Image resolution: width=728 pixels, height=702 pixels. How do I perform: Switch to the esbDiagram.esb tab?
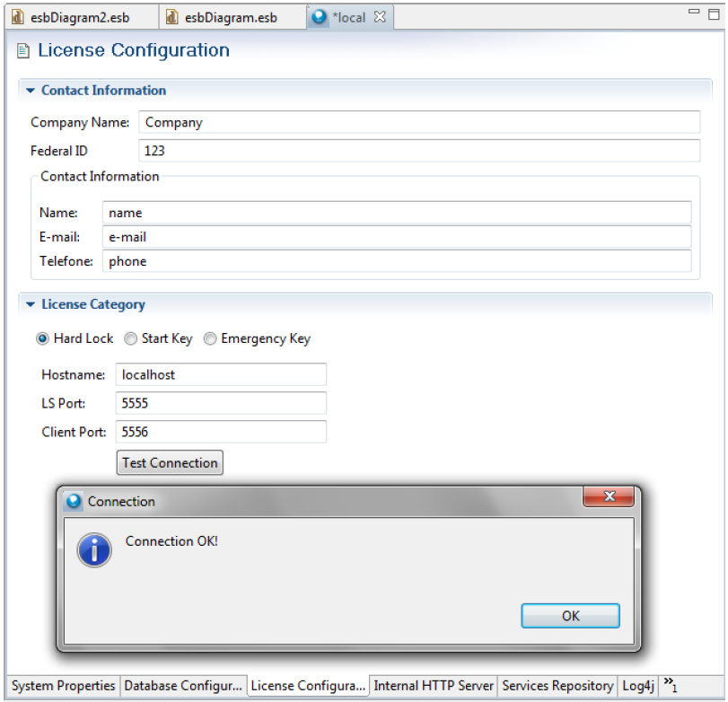click(232, 18)
